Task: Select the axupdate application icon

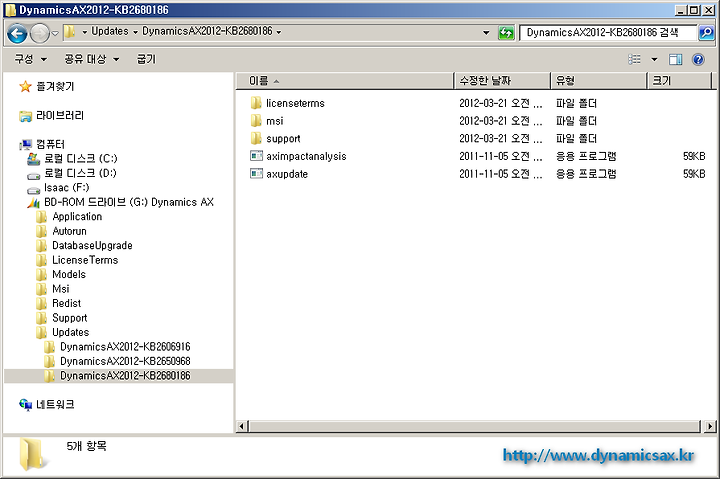Action: tap(256, 174)
